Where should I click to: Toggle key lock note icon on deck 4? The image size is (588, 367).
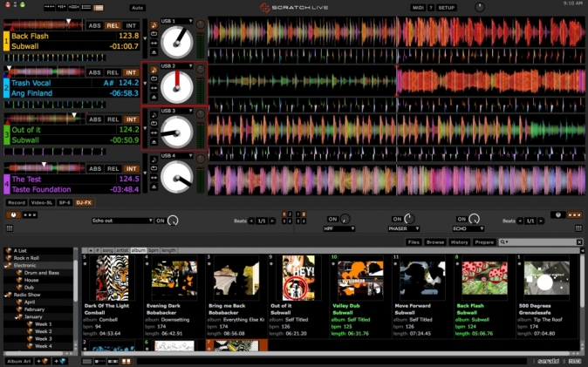click(154, 160)
